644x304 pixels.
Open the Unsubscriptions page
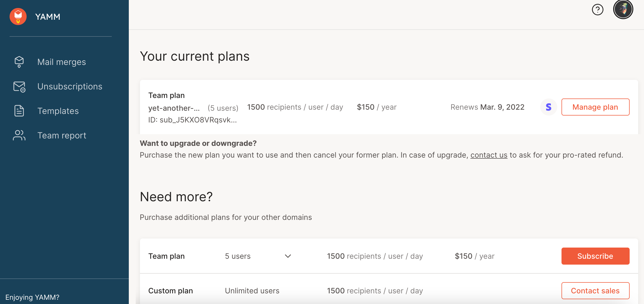click(x=70, y=86)
